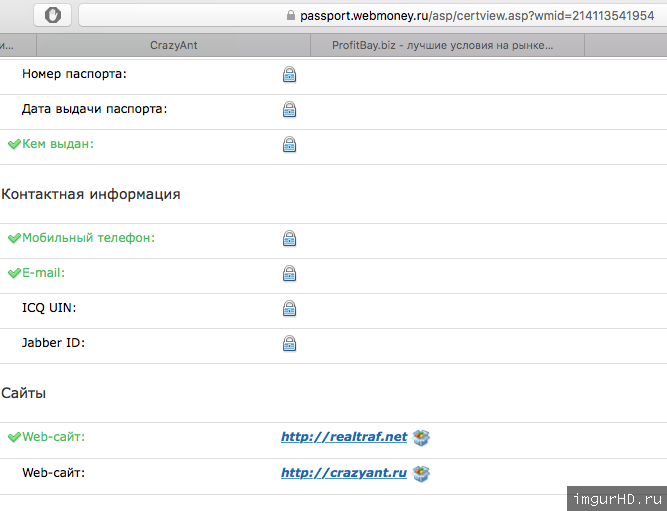Viewport: 667px width, 511px height.
Task: Click the shield icon in browser toolbar
Action: [53, 15]
